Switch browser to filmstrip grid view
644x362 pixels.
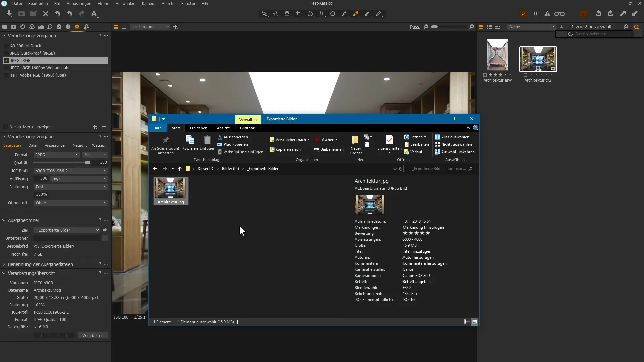(481, 27)
